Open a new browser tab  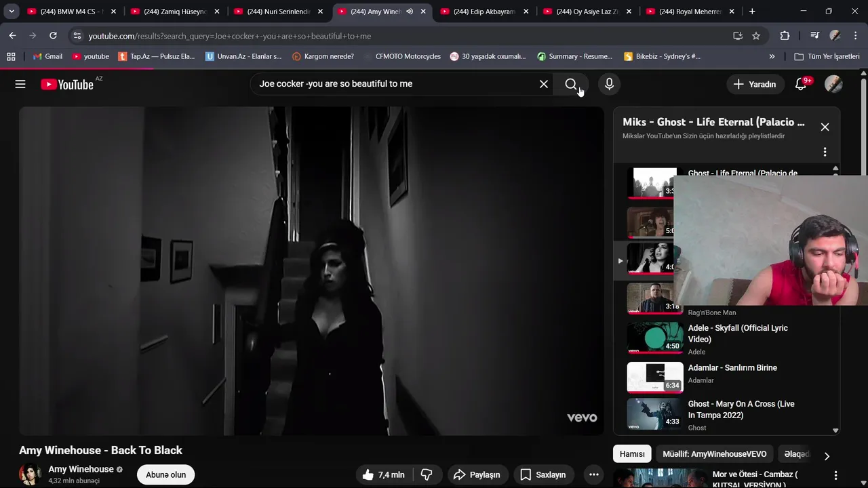click(x=752, y=12)
